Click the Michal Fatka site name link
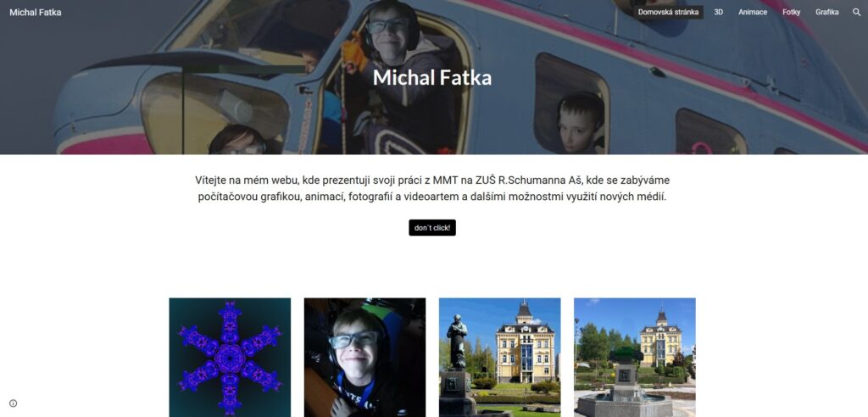Image resolution: width=868 pixels, height=417 pixels. coord(36,12)
